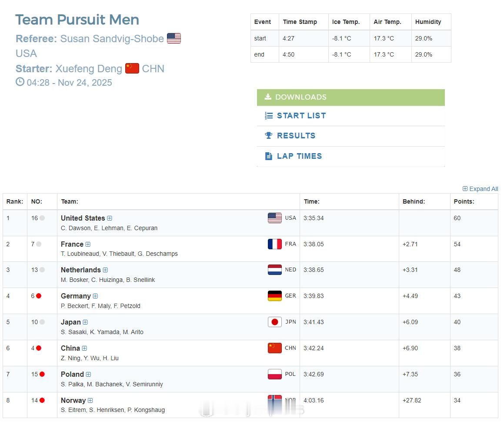Click the China flag in the results table
504x422 pixels.
tap(275, 348)
